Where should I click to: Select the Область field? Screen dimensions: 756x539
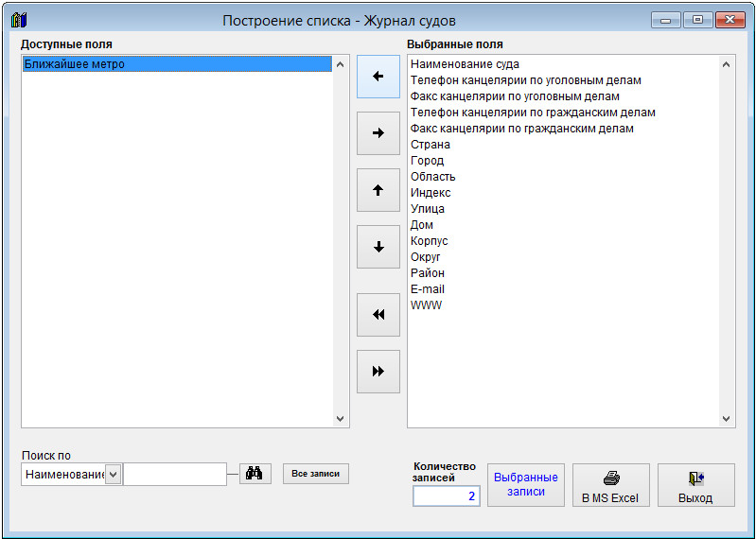pyautogui.click(x=432, y=177)
